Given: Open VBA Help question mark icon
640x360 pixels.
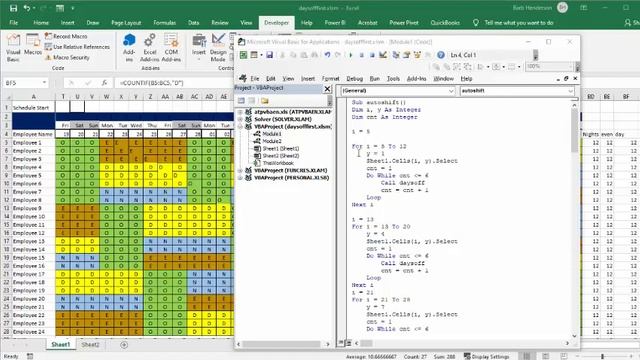Looking at the screenshot, I should pos(440,55).
